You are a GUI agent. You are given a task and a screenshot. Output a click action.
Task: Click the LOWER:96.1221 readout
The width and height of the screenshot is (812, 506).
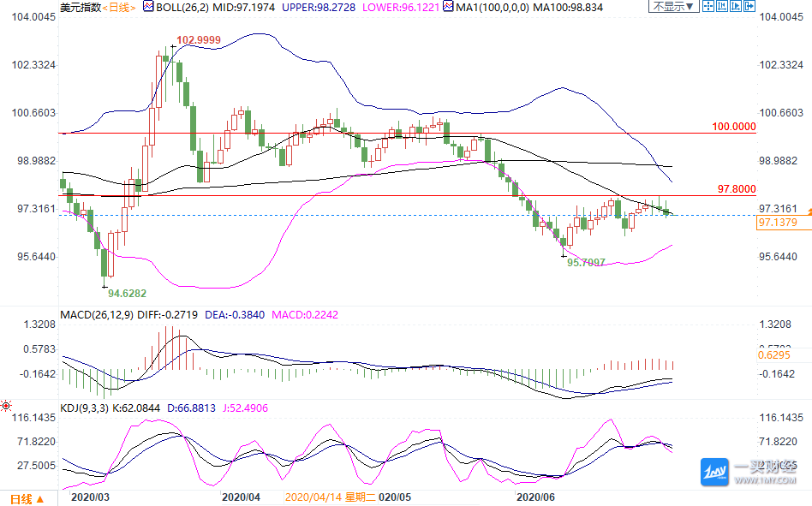401,7
